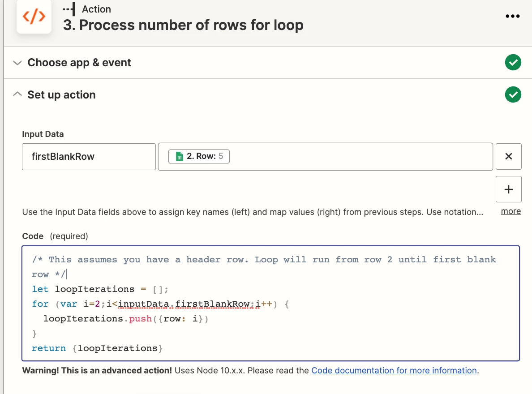Open the Code documentation link

tap(394, 370)
